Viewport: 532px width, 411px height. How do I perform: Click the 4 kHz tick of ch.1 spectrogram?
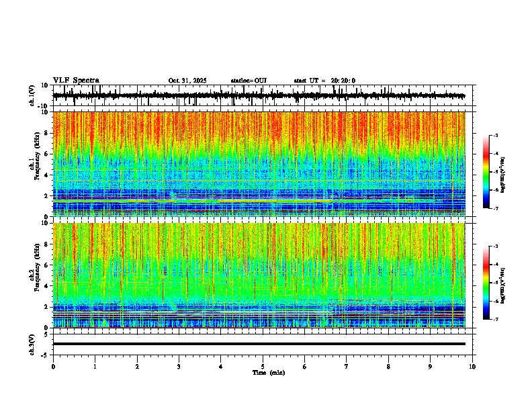tap(46, 175)
